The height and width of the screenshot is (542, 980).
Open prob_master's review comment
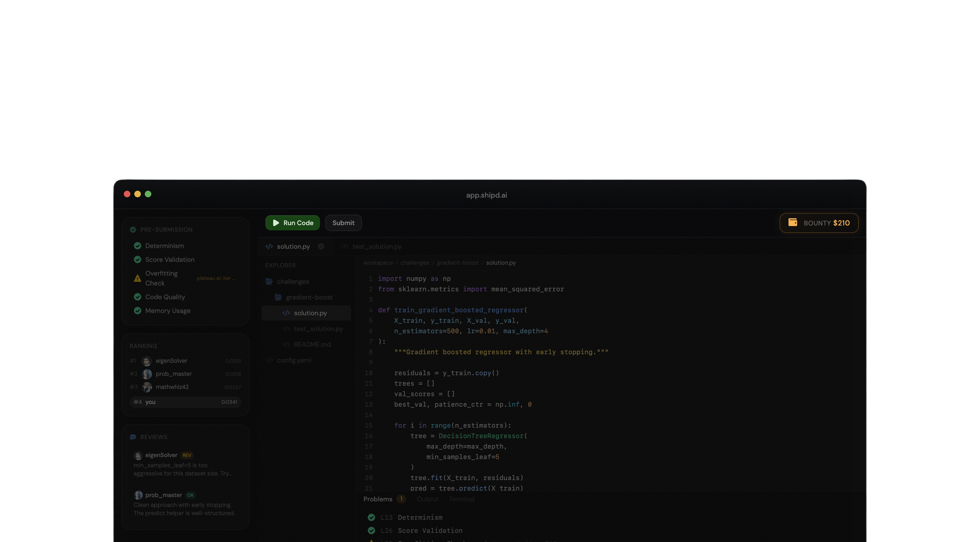click(185, 504)
